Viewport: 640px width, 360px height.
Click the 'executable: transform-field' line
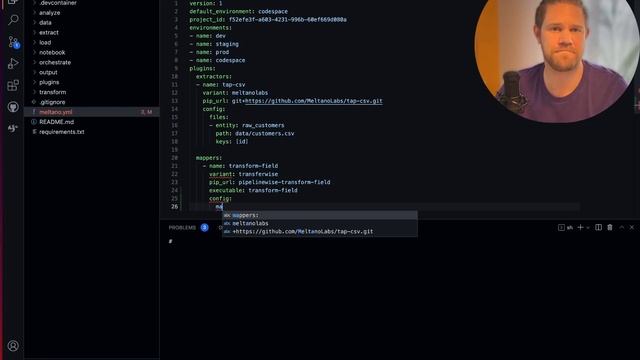tap(253, 190)
